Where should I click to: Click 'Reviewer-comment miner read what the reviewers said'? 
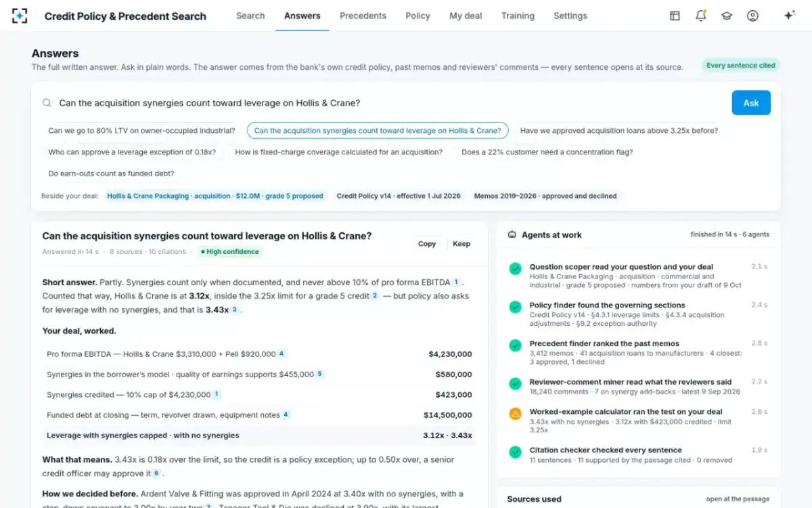click(631, 382)
